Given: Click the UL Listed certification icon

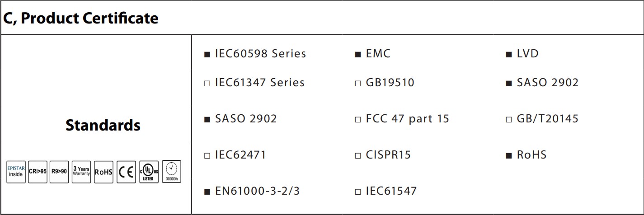Looking at the screenshot, I should coord(149,172).
